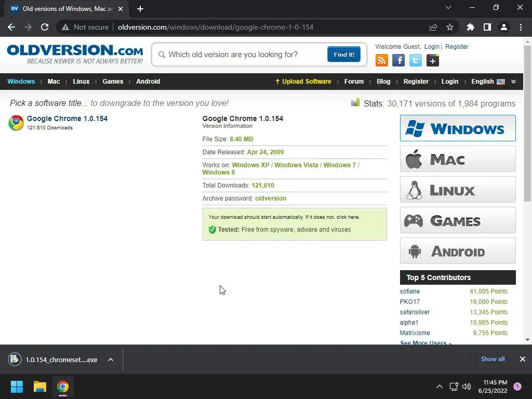The height and width of the screenshot is (399, 532).
Task: Click the large ANDROID platform button
Action: [458, 251]
